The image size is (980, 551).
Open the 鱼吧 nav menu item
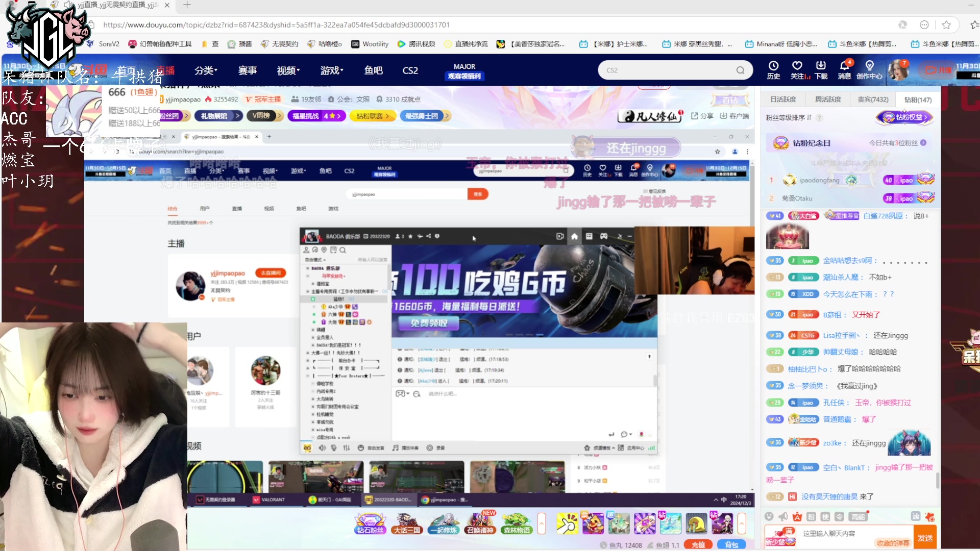(373, 70)
